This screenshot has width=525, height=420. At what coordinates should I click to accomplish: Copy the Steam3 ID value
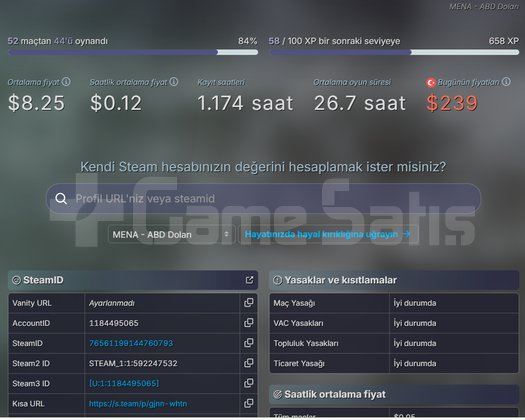[x=248, y=383]
